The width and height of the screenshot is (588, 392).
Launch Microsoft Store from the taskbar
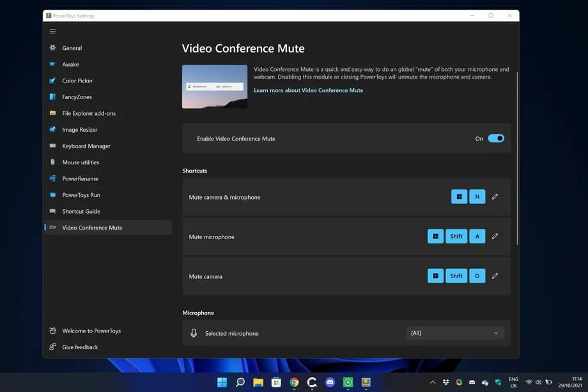pyautogui.click(x=276, y=382)
